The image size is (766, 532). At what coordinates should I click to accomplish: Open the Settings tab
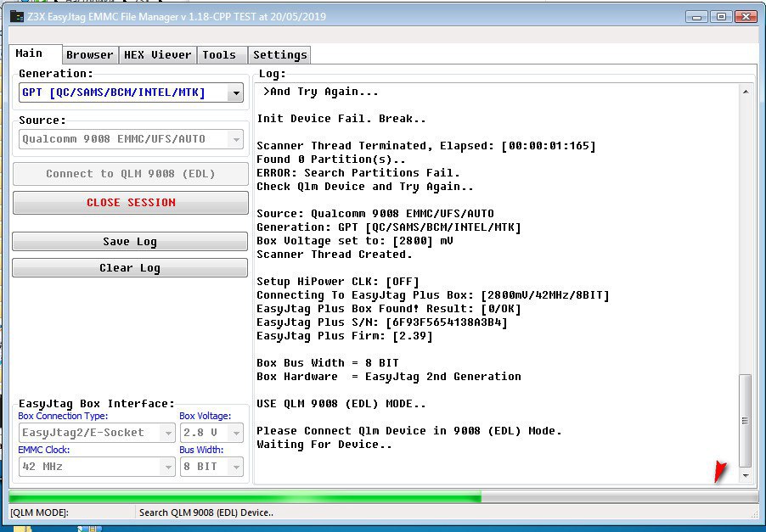coord(279,55)
